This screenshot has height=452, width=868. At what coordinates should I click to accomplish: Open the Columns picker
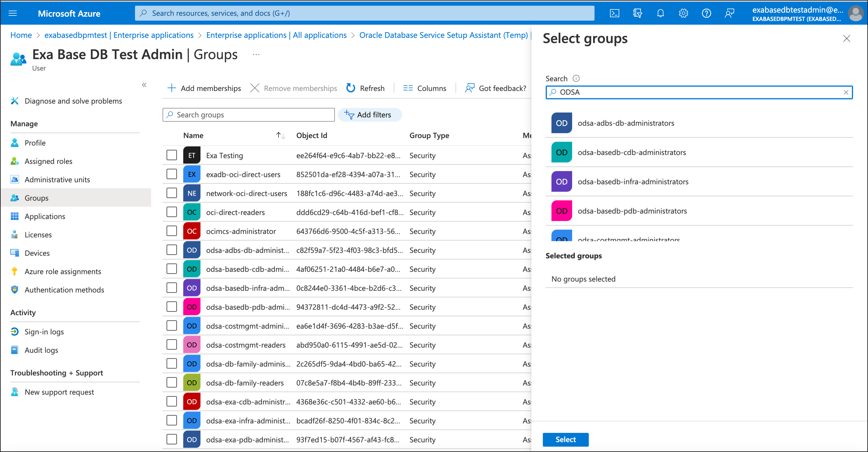coord(424,88)
